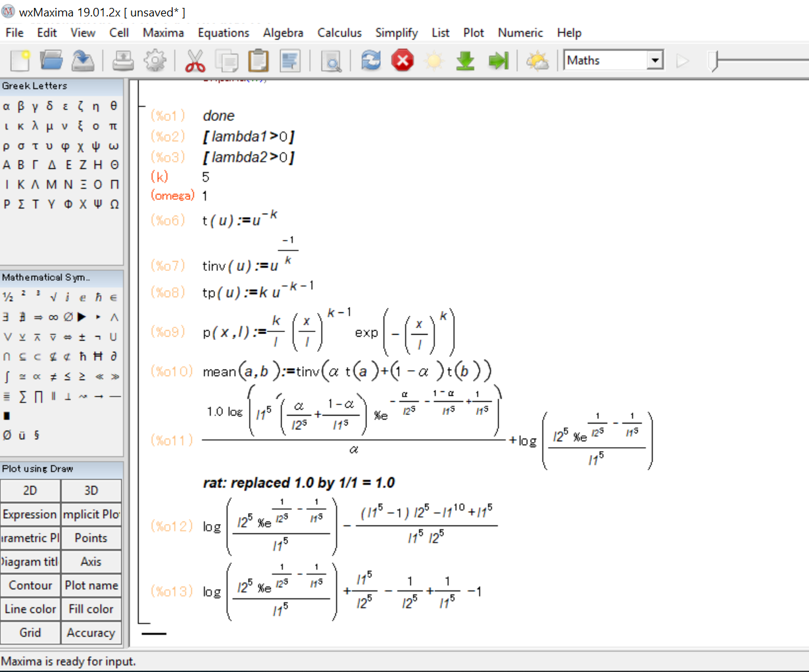Create a new document via the toolbar icon
809x672 pixels.
click(20, 60)
